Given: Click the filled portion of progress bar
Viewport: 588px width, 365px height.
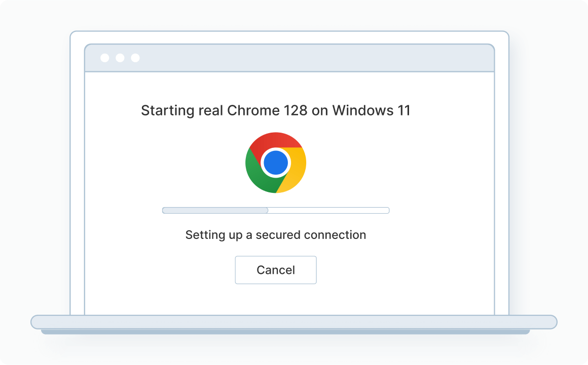Looking at the screenshot, I should click(x=215, y=210).
